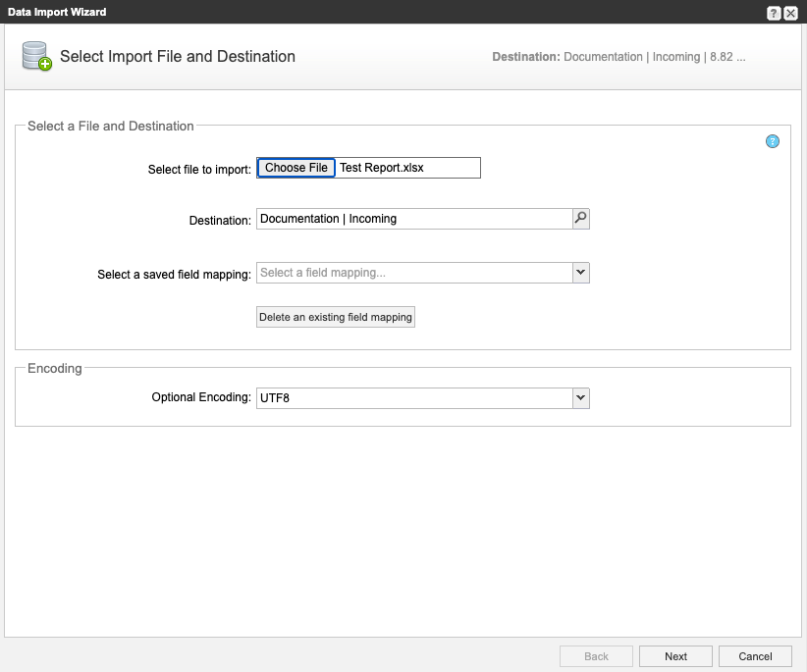
Task: Click the magnifier icon to browse destinations
Action: (580, 219)
